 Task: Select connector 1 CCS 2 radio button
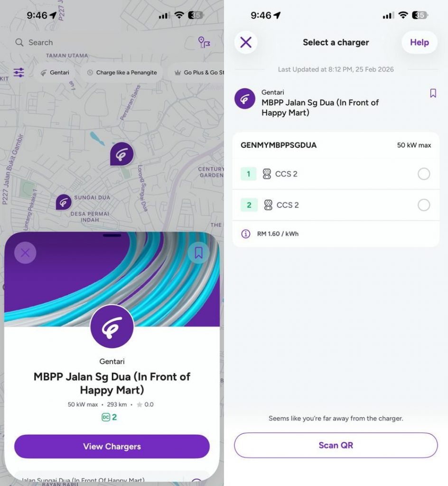[x=423, y=174]
